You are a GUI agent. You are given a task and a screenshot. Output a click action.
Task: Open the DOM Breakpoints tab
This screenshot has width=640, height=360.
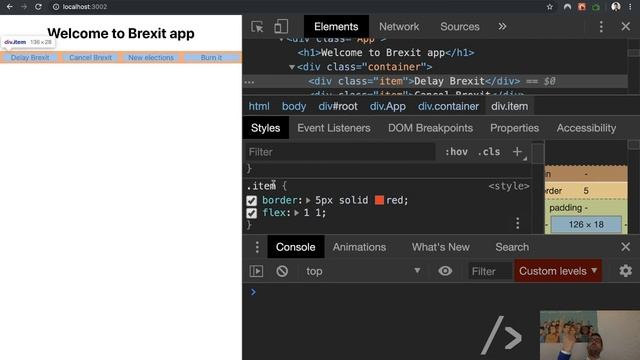click(x=430, y=128)
